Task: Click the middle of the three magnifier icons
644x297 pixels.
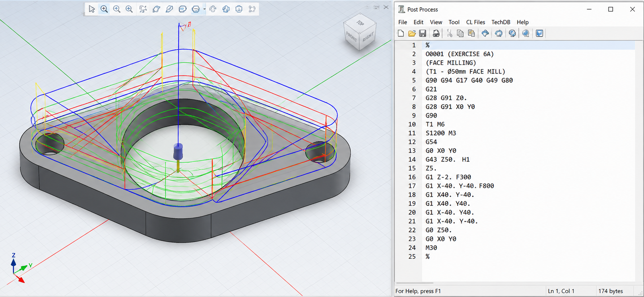Action: point(116,9)
